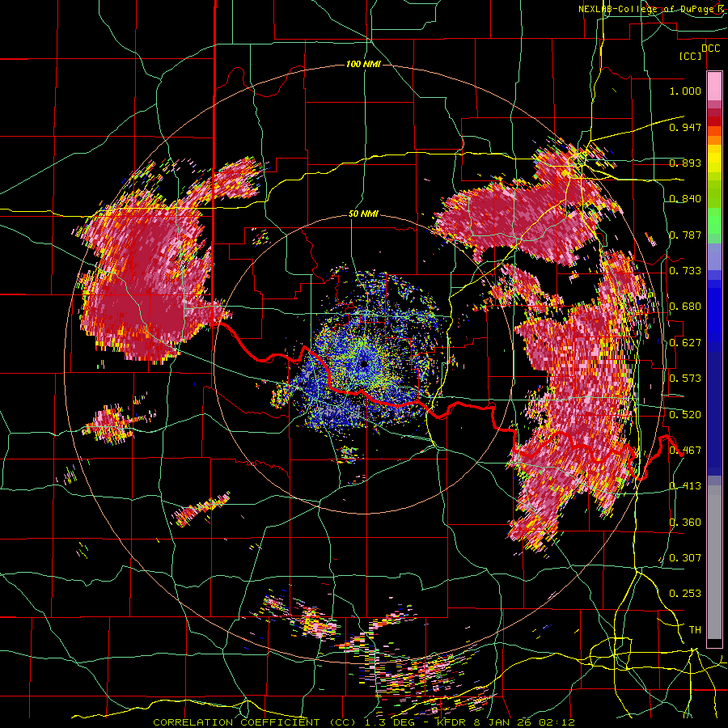The height and width of the screenshot is (728, 728).
Task: Select the 0.467 scale value
Action: click(x=685, y=451)
